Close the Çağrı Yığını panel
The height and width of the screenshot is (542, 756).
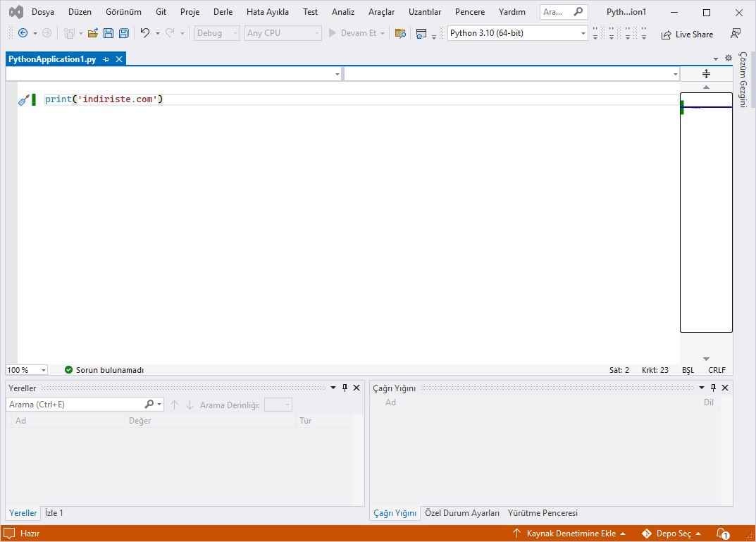point(725,388)
